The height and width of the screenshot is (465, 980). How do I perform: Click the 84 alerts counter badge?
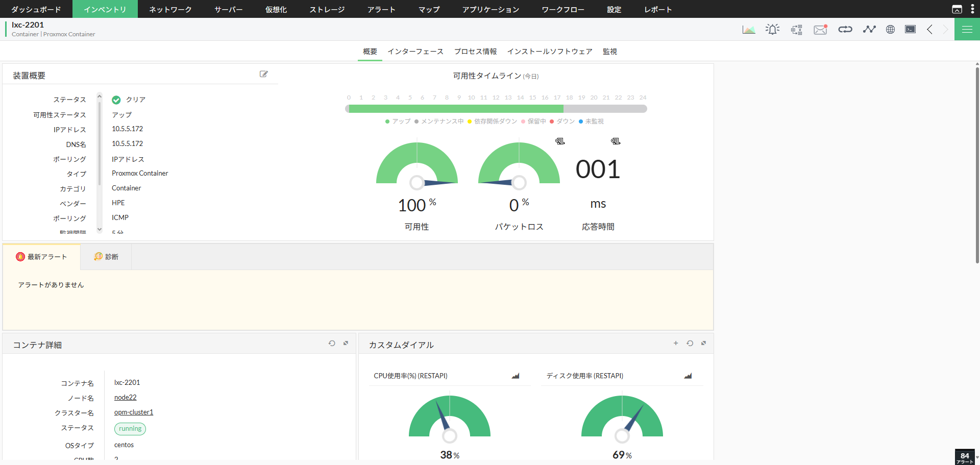965,457
